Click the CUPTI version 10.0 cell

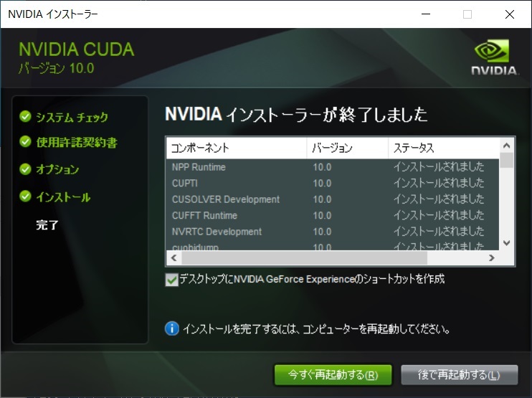pos(322,183)
